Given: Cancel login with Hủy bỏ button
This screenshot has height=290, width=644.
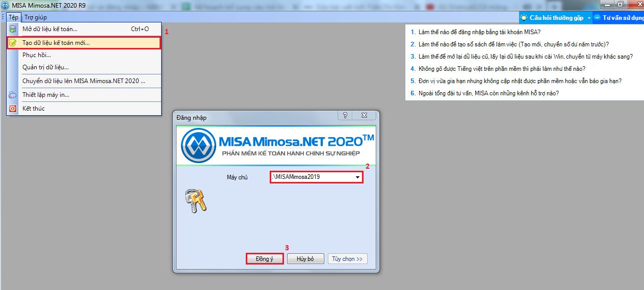Looking at the screenshot, I should click(x=305, y=259).
